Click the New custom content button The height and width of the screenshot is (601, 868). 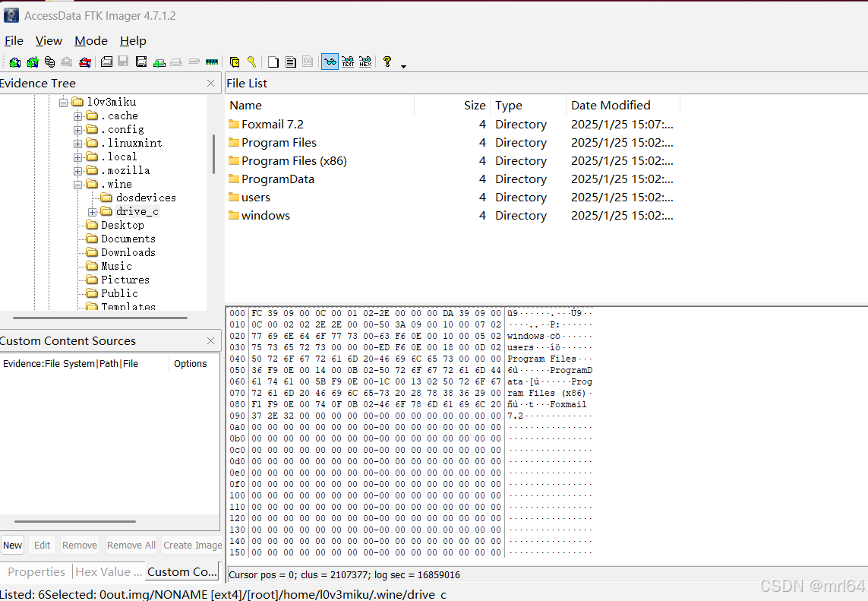(12, 545)
